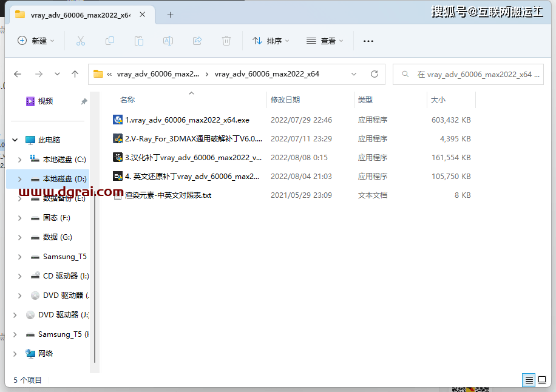The image size is (556, 392).
Task: Go forward with the right arrow
Action: 39,74
